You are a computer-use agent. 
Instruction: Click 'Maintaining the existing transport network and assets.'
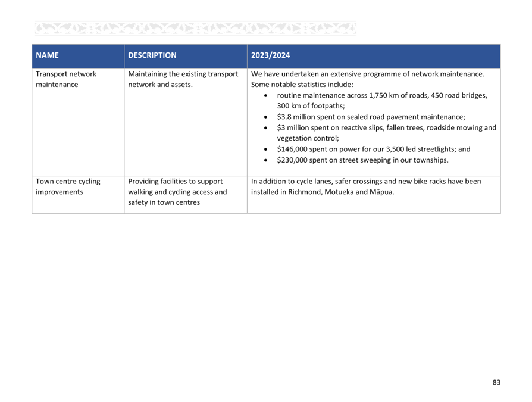(x=183, y=79)
